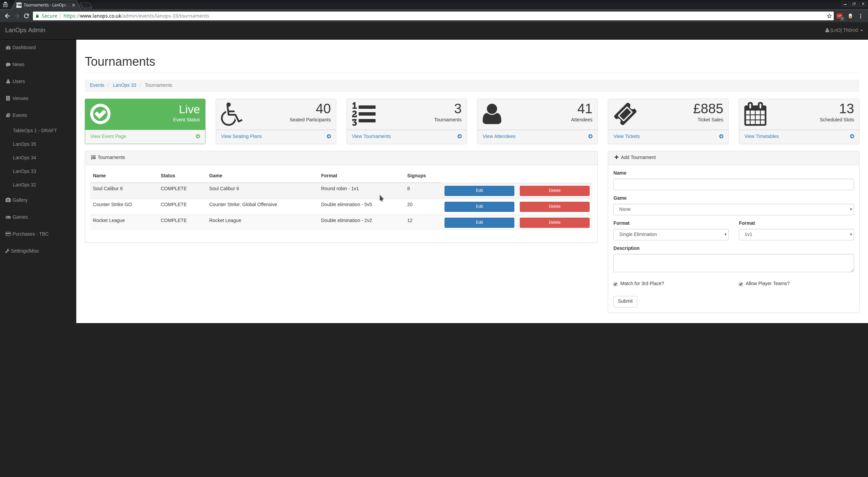Click the Users sidebar icon
Viewport: 868px width, 477px height.
click(x=8, y=81)
